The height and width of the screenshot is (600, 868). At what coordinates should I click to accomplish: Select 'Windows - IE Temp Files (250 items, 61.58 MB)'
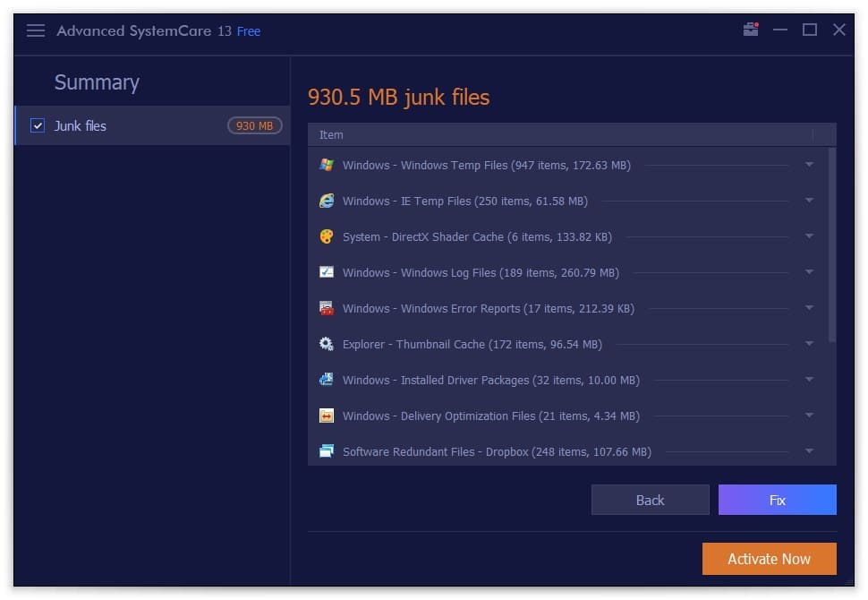pos(465,201)
